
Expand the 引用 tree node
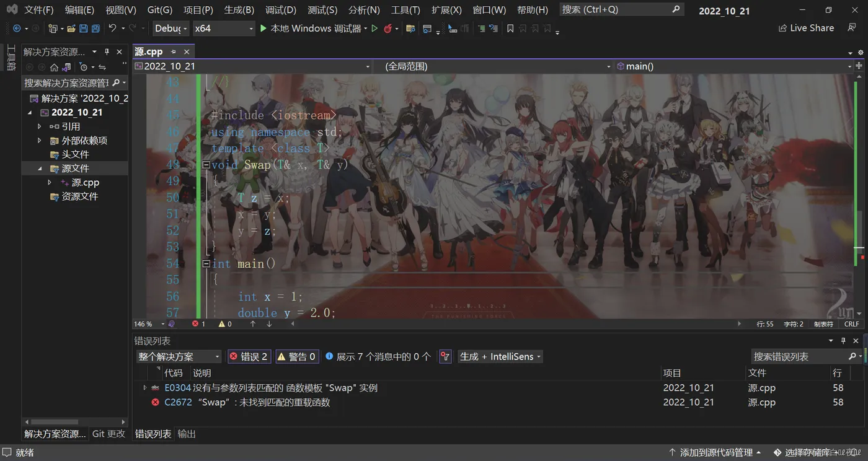tap(40, 126)
